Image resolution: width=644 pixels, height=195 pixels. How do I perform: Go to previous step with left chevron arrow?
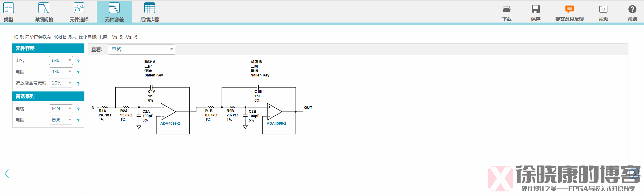(7, 174)
